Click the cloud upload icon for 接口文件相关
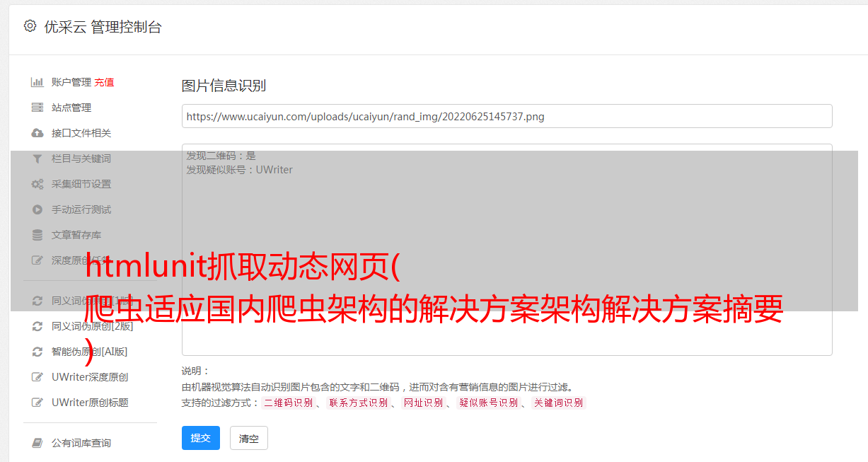This screenshot has height=462, width=868. [x=37, y=133]
